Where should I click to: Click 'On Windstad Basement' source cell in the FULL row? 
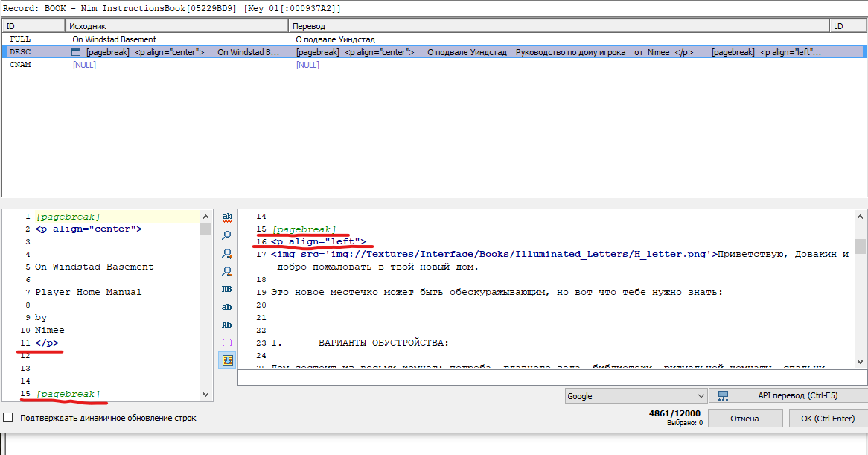(x=114, y=39)
